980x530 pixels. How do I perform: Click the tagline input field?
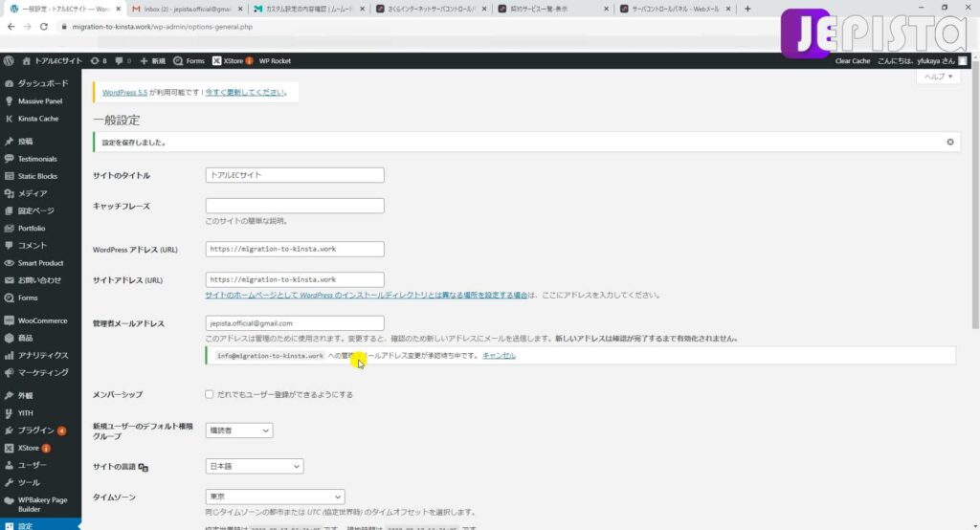click(x=295, y=206)
